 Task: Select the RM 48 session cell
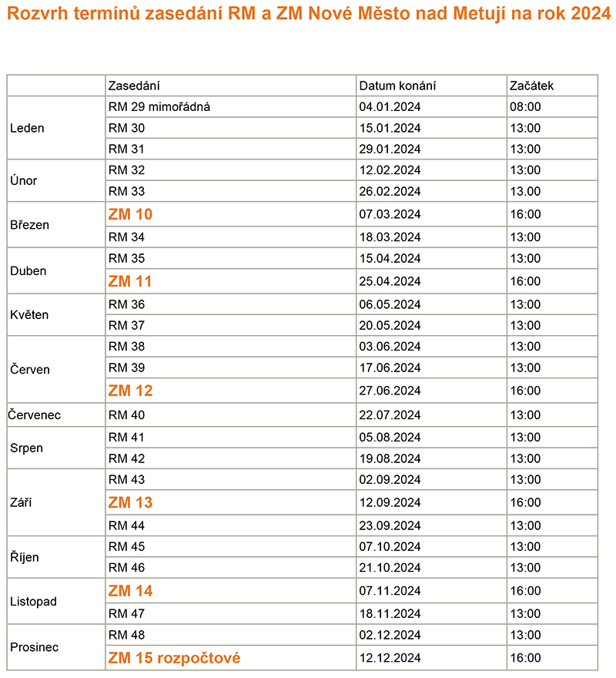coord(231,635)
